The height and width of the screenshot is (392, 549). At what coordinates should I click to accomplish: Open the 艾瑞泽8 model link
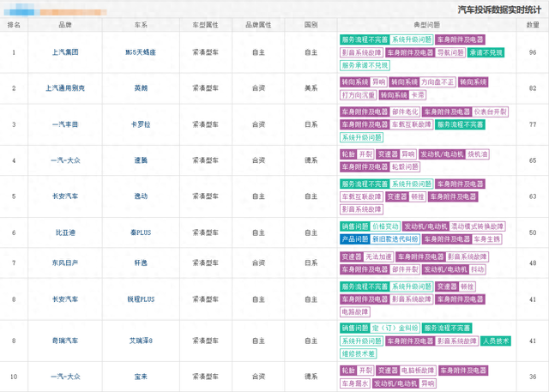click(x=141, y=341)
